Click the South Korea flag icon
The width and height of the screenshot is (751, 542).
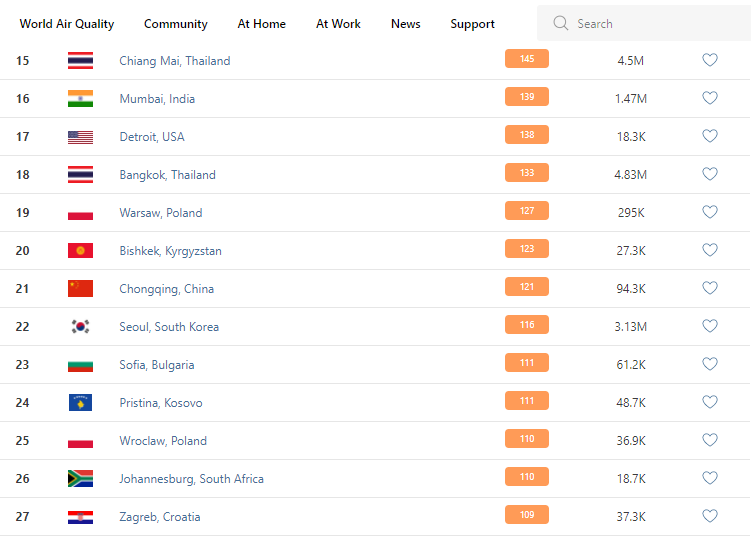80,326
